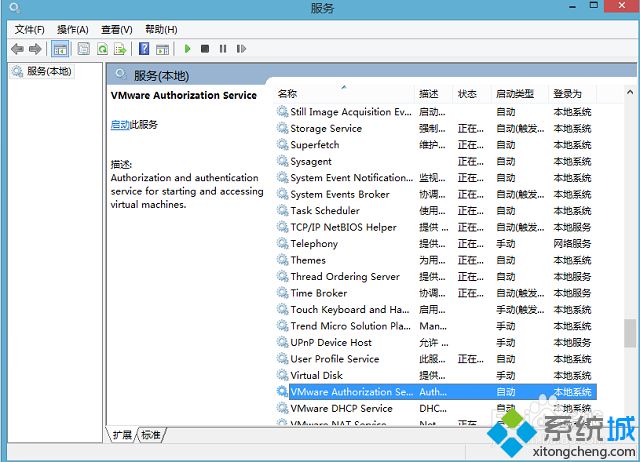Screen dimensions: 640x462
Task: Toggle the show/hide console tree icon
Action: [x=60, y=49]
